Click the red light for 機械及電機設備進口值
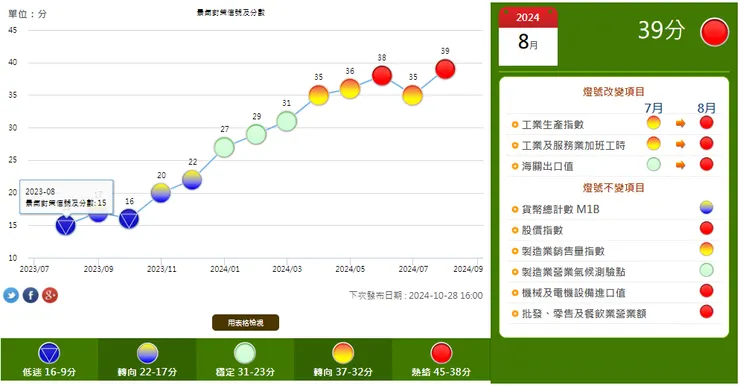 706,291
